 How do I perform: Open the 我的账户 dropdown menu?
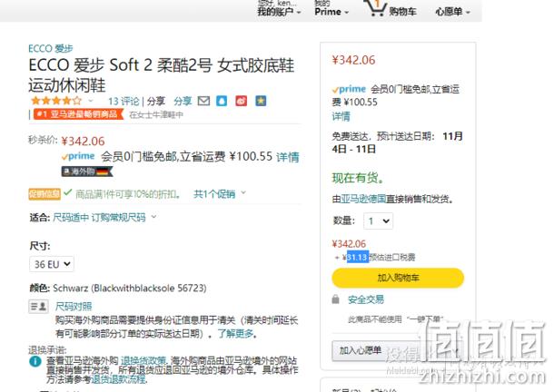point(279,11)
